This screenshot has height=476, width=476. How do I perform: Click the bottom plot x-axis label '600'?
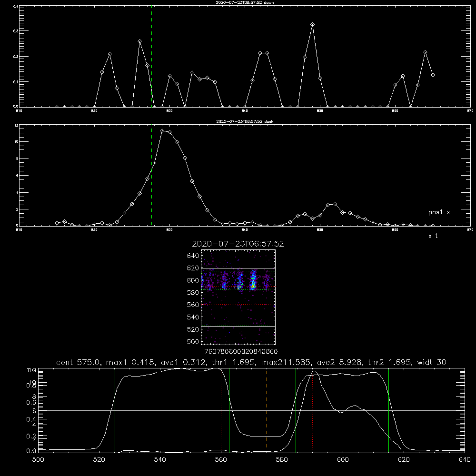point(343,460)
